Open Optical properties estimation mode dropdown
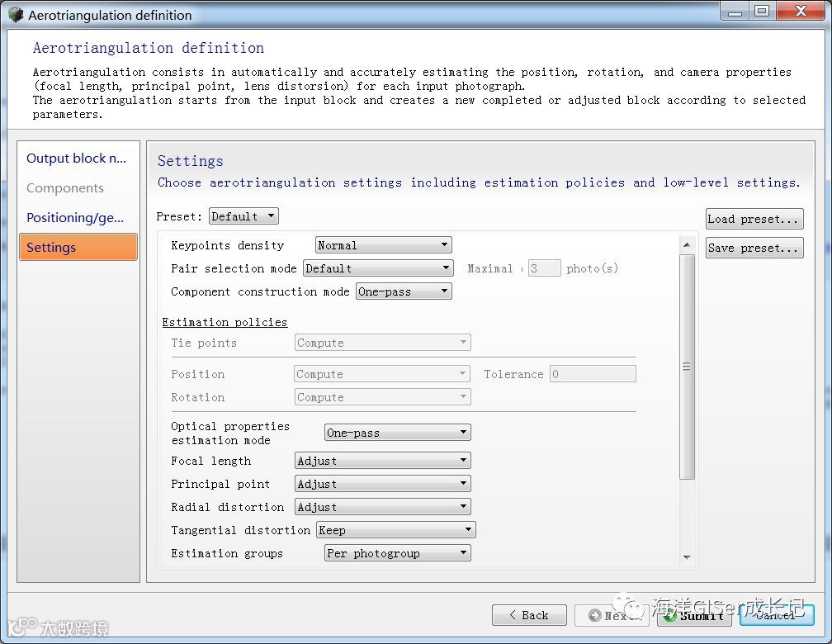 coord(398,433)
